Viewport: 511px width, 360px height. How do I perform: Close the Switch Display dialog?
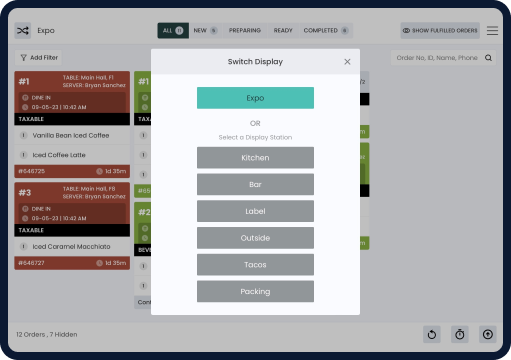click(x=347, y=62)
